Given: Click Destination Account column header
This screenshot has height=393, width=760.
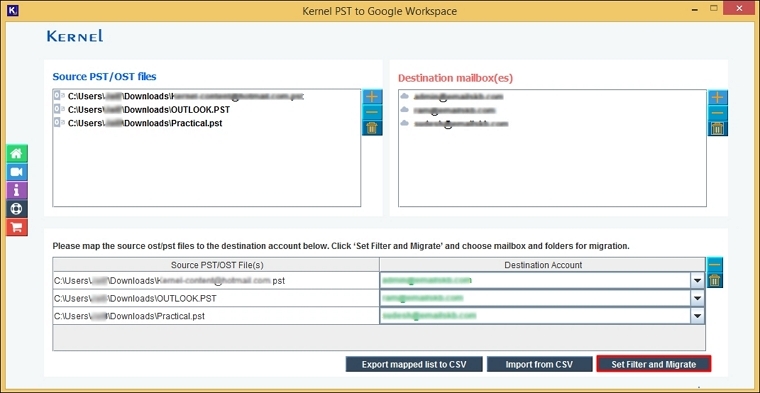Looking at the screenshot, I should coord(543,265).
